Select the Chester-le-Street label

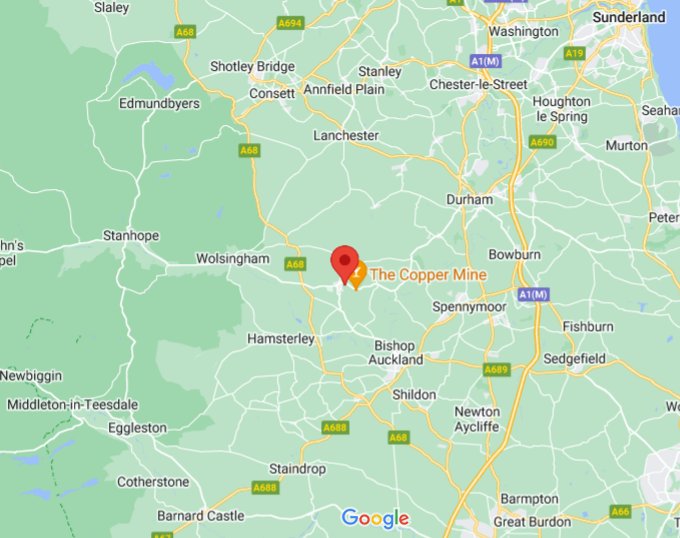click(x=478, y=84)
